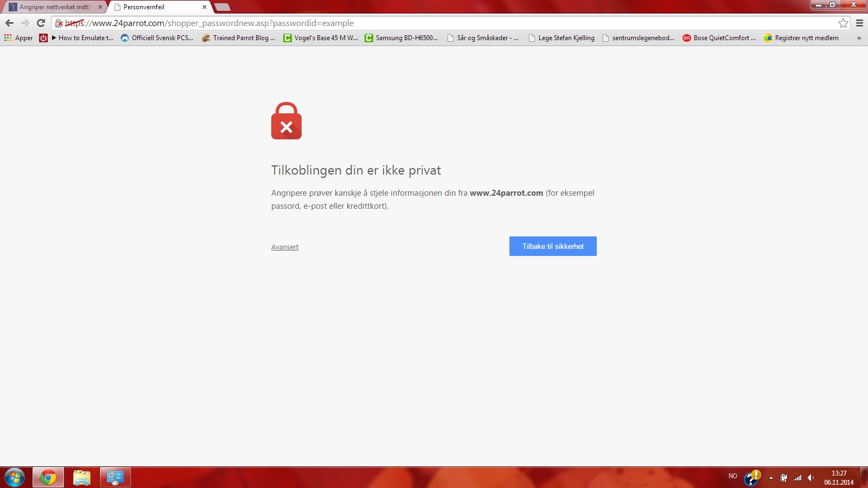Open the Registrer nytt medlem bookmark

coord(801,38)
